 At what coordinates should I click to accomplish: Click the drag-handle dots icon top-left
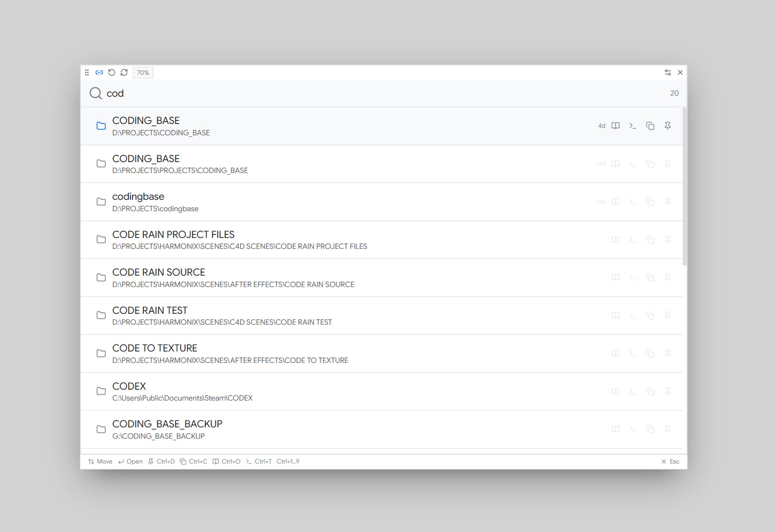point(87,72)
